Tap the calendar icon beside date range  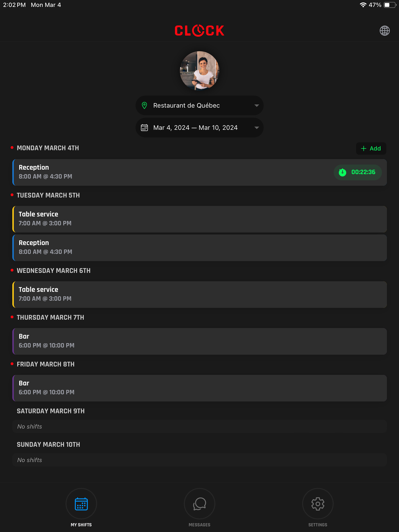(x=144, y=128)
